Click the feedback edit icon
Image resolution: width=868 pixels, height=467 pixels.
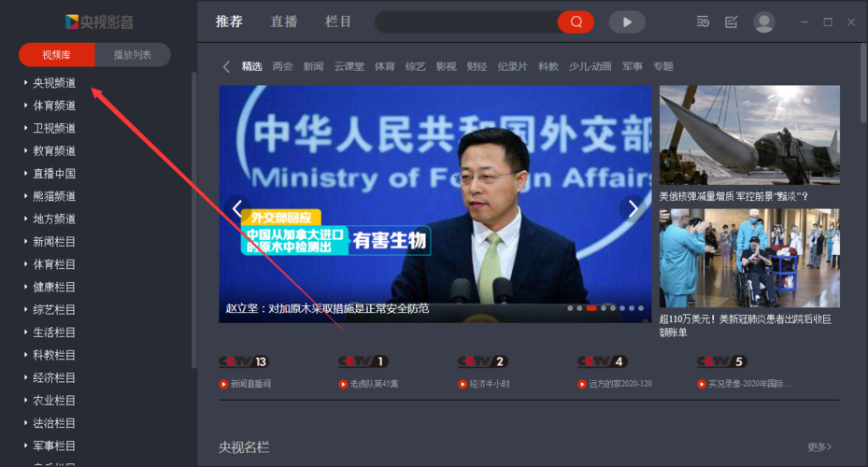tap(731, 21)
